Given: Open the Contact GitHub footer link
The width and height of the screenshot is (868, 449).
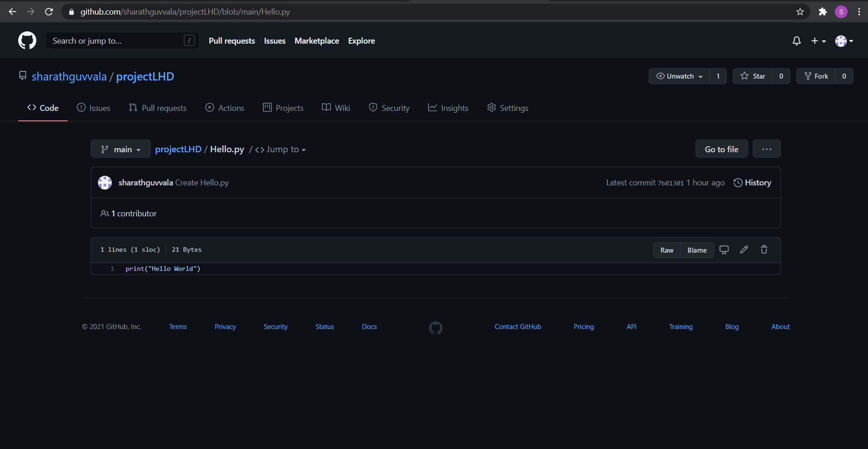Looking at the screenshot, I should [x=518, y=327].
